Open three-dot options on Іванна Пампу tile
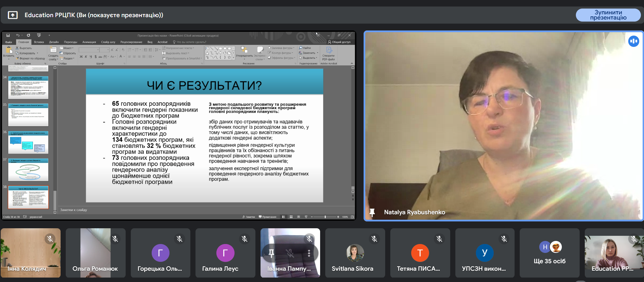Screen dimensions: 644x282 point(309,253)
